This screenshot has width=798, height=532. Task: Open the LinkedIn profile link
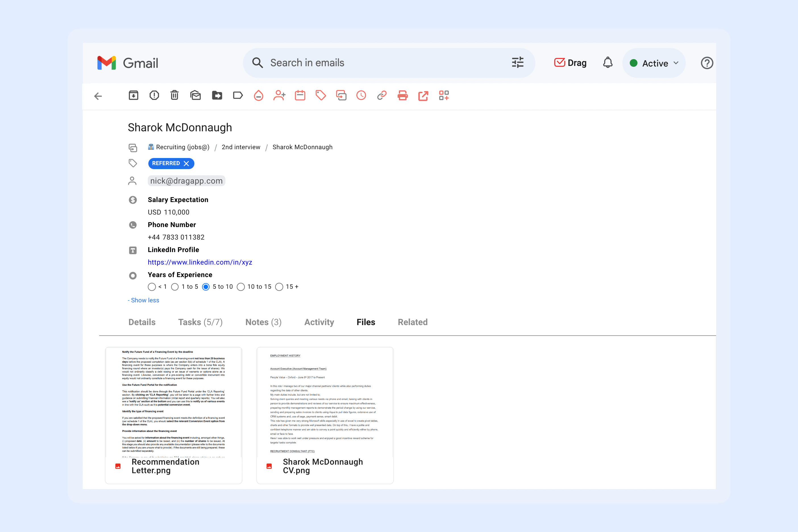[200, 262]
